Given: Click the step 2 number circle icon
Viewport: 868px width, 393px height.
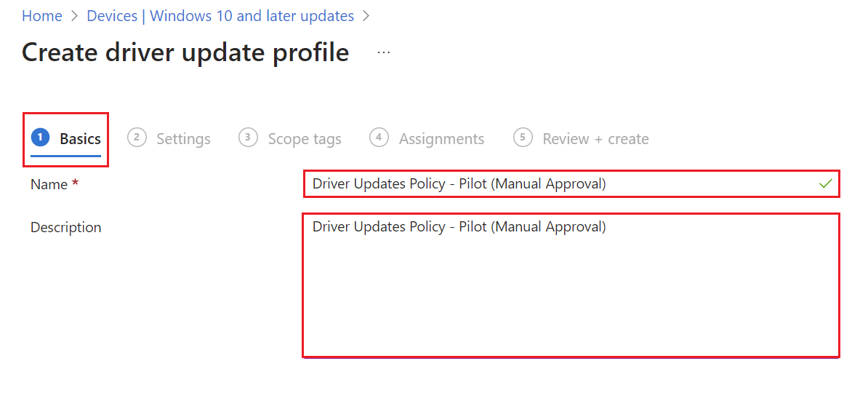Looking at the screenshot, I should pyautogui.click(x=137, y=138).
